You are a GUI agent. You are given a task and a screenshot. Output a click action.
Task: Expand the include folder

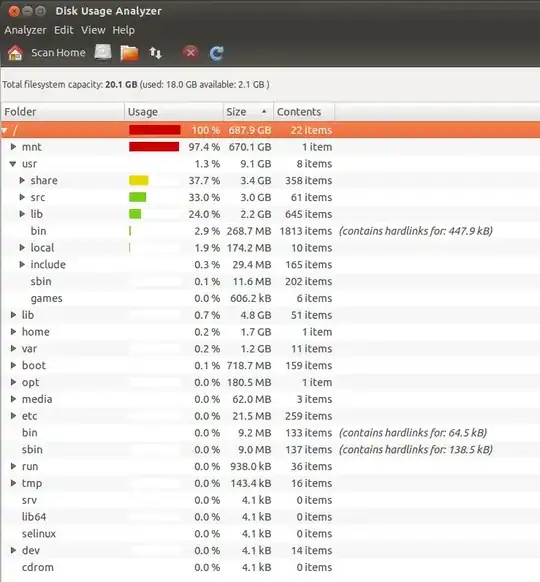(x=22, y=264)
